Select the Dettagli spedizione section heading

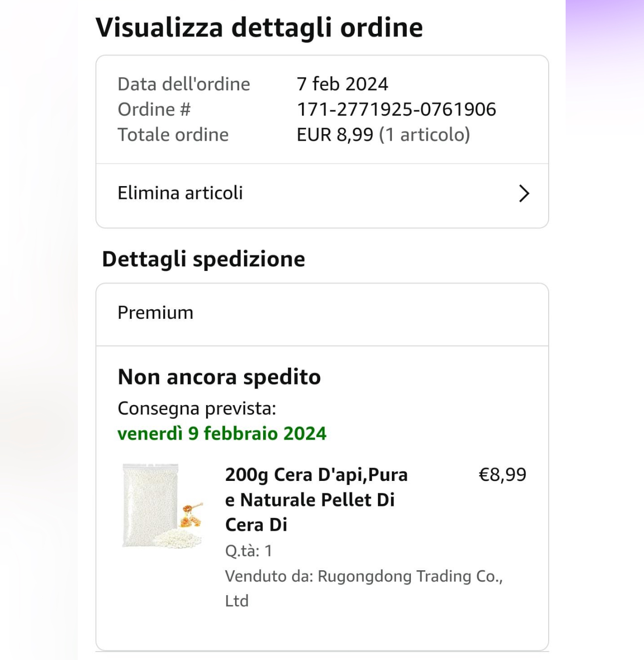(x=204, y=259)
